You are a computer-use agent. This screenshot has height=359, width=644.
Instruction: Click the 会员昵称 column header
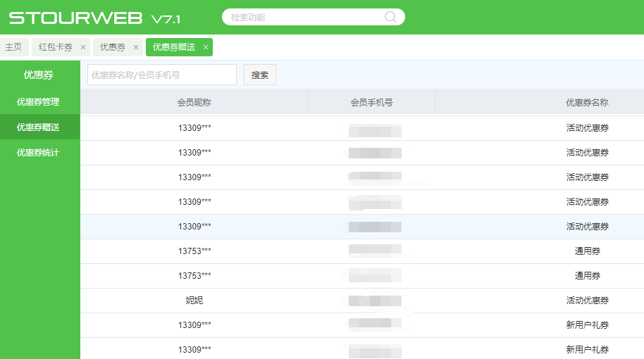(x=194, y=102)
